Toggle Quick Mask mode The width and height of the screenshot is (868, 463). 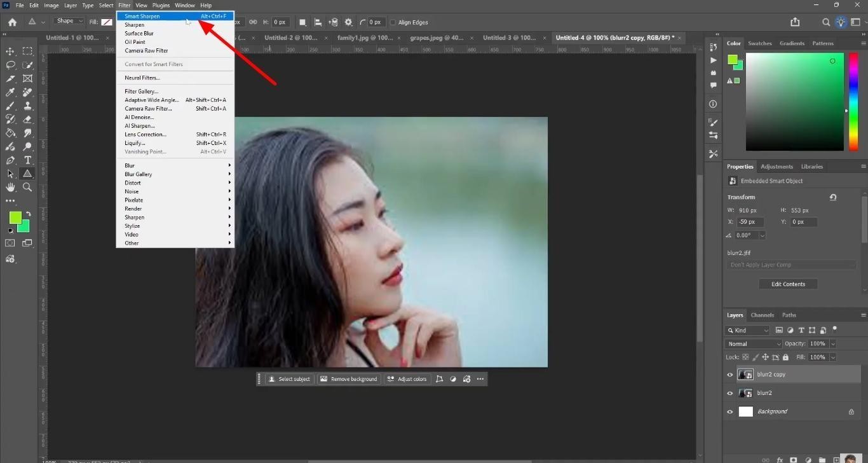coord(10,243)
